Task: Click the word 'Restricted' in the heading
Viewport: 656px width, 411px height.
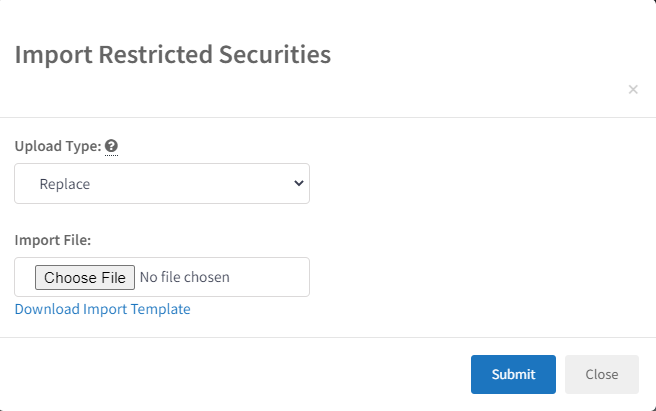Action: tap(156, 54)
